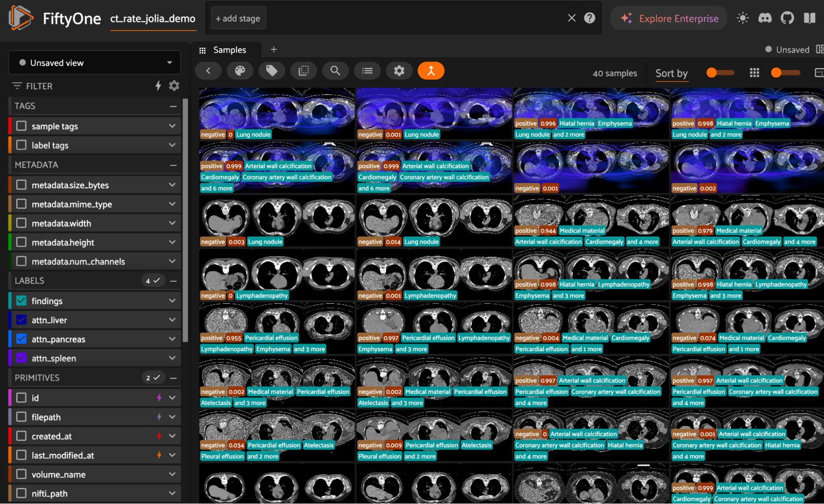The width and height of the screenshot is (824, 504).
Task: Open the GitHub icon link
Action: click(787, 18)
